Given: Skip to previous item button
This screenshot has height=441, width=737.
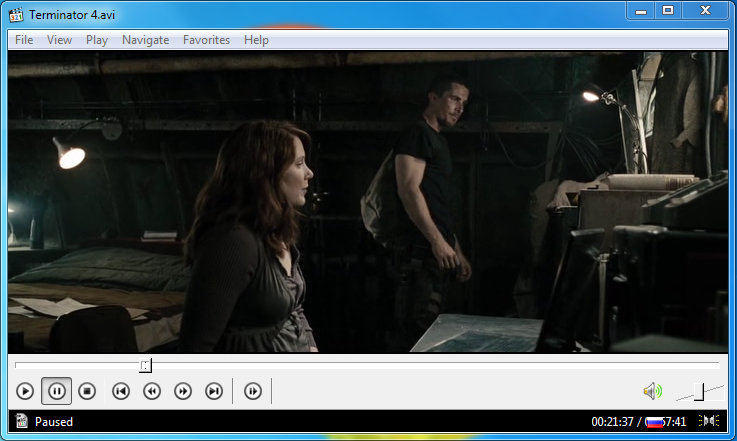Looking at the screenshot, I should (x=121, y=391).
